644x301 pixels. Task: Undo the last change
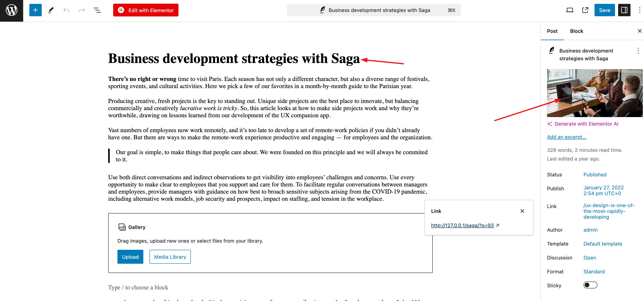[x=66, y=10]
